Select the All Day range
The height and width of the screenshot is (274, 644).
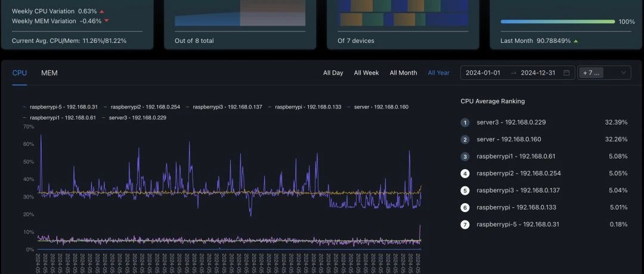333,73
